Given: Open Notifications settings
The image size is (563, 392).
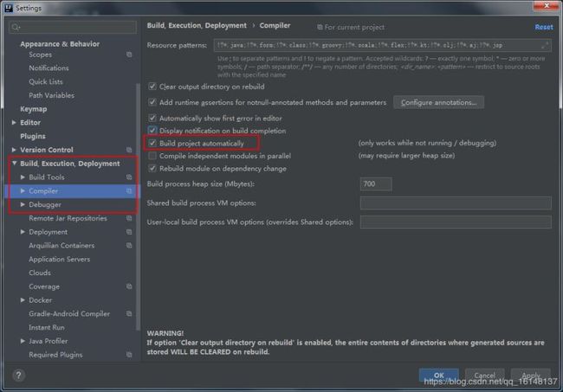Looking at the screenshot, I should [x=49, y=68].
